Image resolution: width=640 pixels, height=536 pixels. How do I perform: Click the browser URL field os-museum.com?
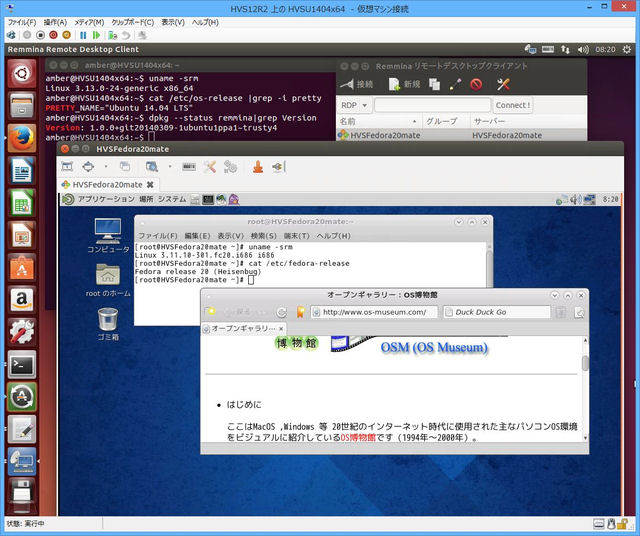pos(374,312)
